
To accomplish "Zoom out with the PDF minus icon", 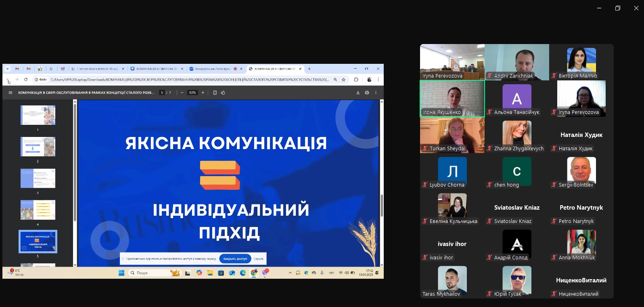I will [182, 93].
